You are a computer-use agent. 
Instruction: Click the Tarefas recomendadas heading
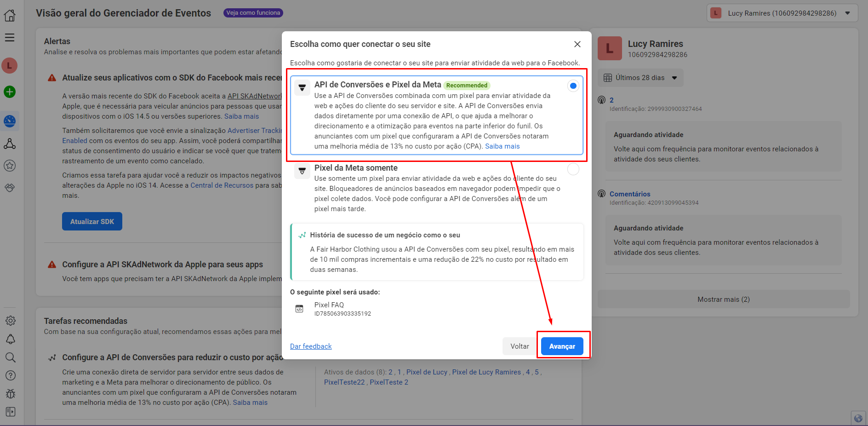[x=86, y=321]
